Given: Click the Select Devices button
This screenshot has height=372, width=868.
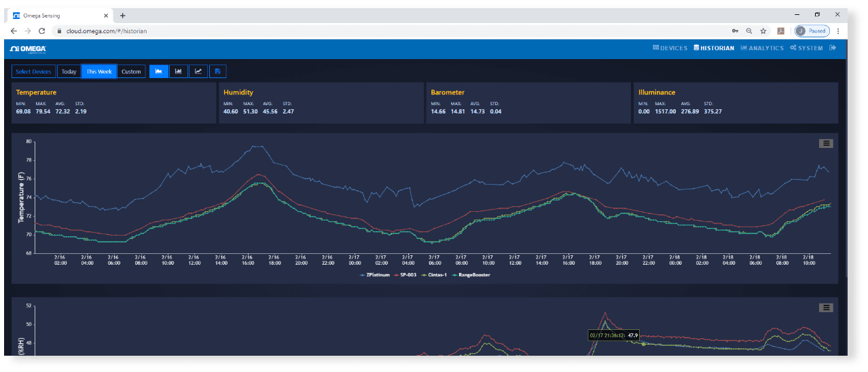Looking at the screenshot, I should click(x=33, y=71).
